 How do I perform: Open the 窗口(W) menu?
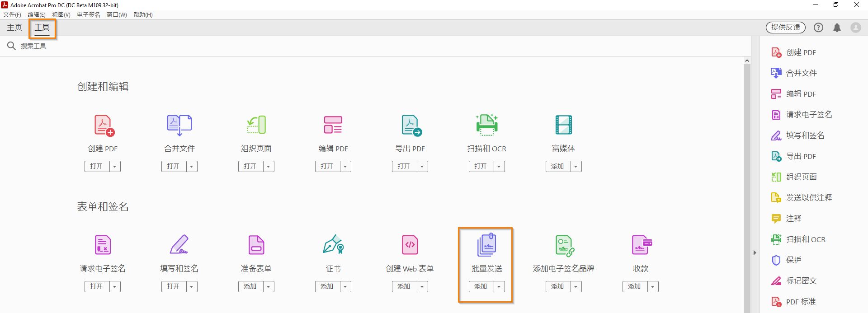[117, 15]
